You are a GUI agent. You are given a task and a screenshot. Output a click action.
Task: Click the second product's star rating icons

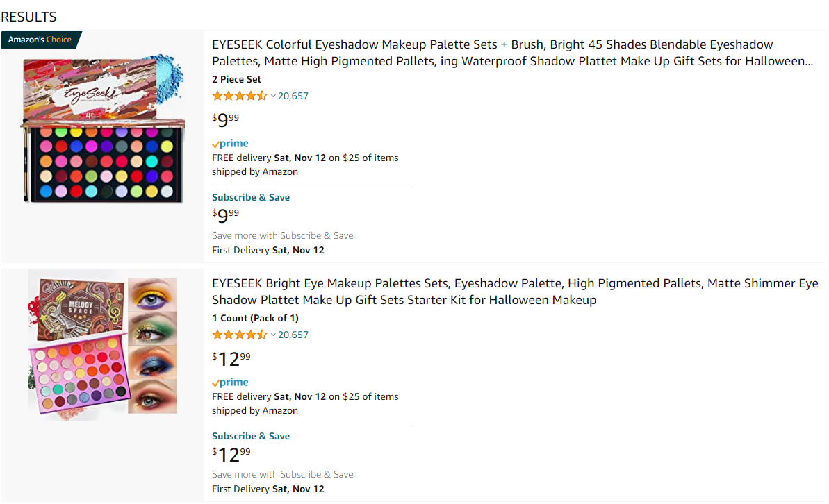[240, 335]
